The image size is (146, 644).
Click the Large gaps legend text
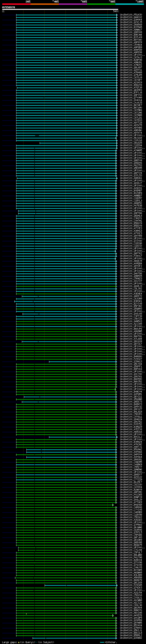[x=28, y=642]
